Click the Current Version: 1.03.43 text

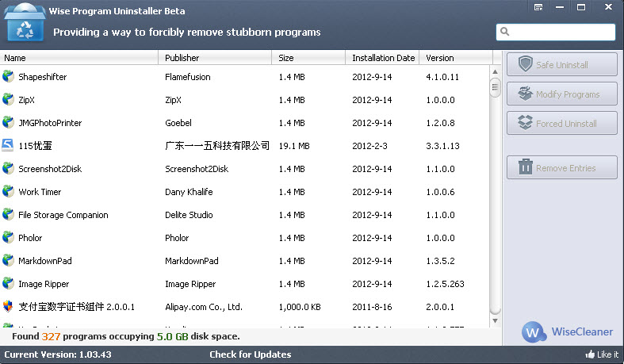click(x=58, y=354)
